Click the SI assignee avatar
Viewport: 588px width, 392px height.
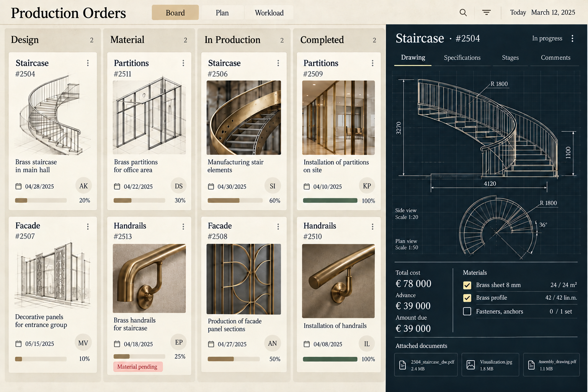point(273,186)
